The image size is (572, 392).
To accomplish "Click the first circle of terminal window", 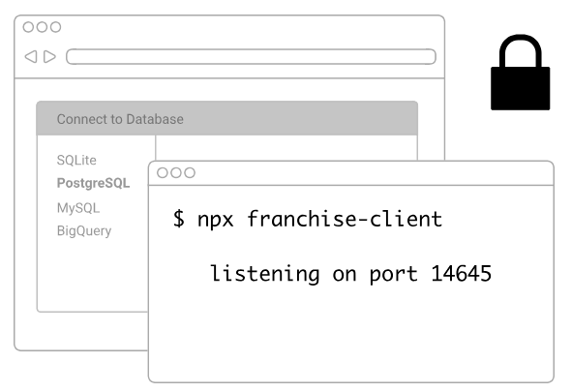I will [163, 173].
